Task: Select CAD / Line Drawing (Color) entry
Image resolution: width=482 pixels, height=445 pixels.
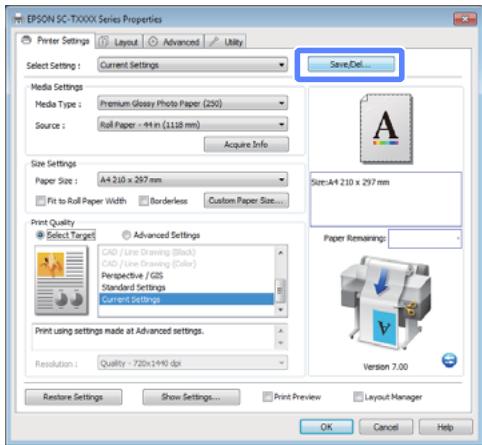Action: coord(186,264)
